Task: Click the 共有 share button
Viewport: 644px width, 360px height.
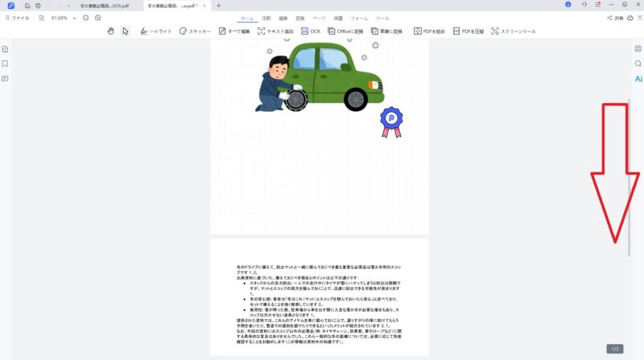Action: coord(615,17)
